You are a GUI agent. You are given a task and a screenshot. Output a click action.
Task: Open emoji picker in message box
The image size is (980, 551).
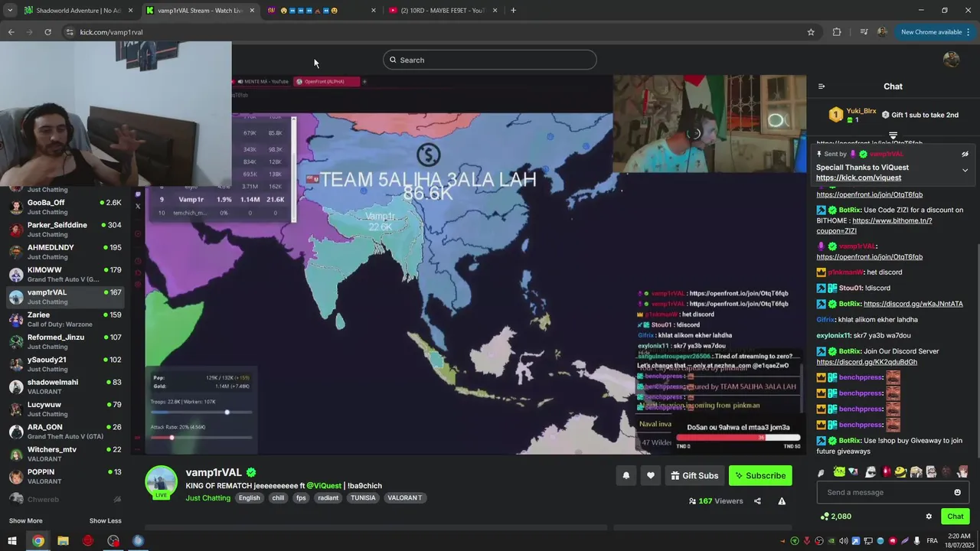(x=957, y=492)
